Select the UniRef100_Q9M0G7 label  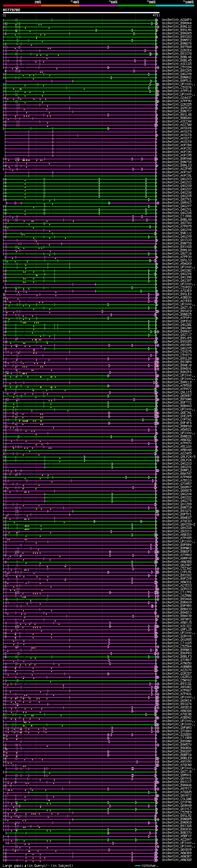point(177,203)
